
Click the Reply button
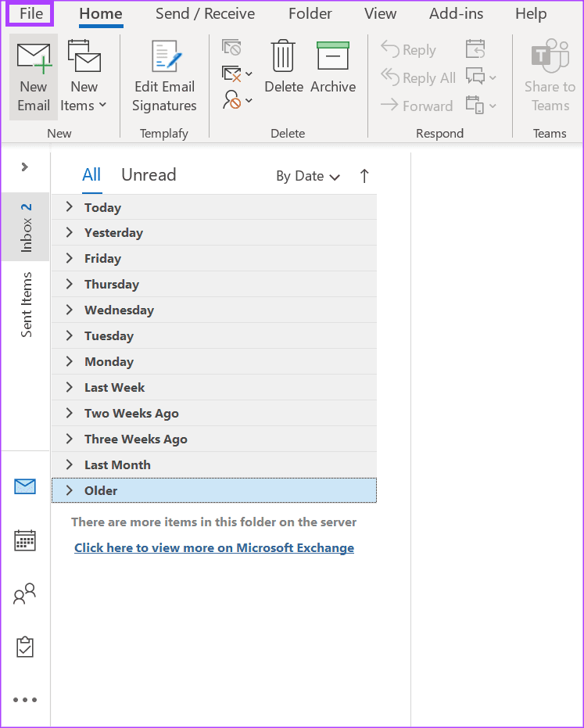point(408,49)
